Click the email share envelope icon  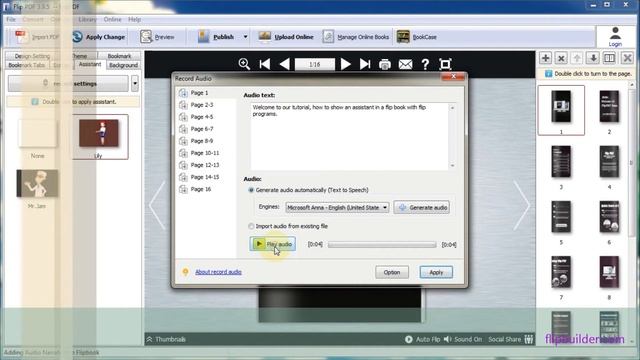pos(405,64)
